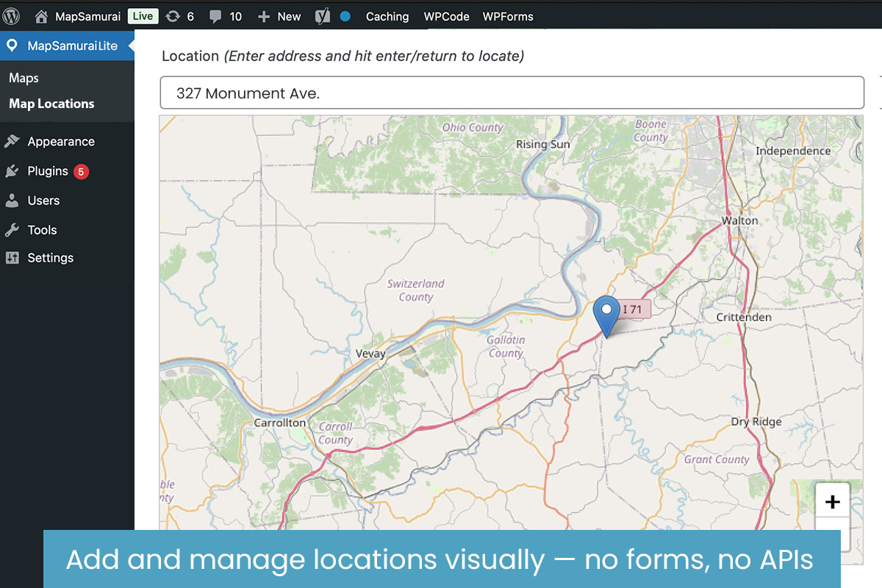
Task: Expand the WPCode toolbar menu
Action: tap(446, 16)
